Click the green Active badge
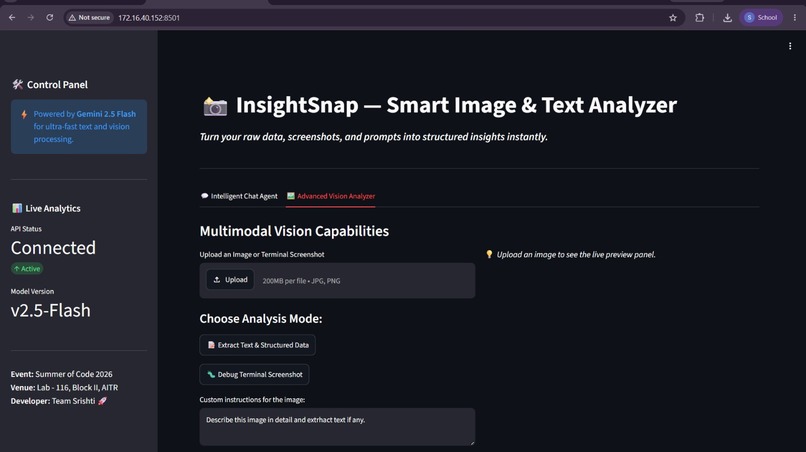806x452 pixels. pyautogui.click(x=27, y=268)
